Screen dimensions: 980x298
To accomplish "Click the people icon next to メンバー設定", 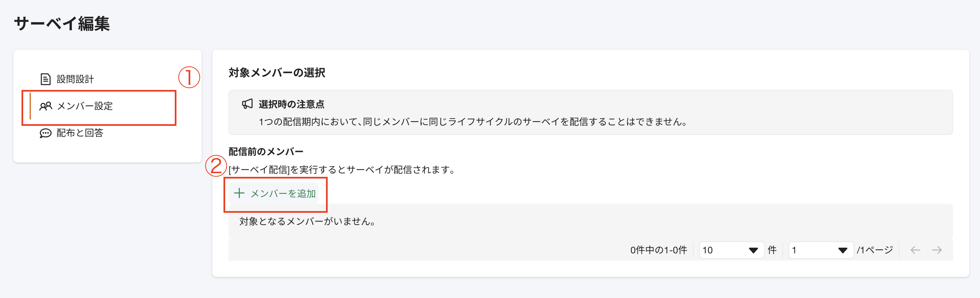I will point(46,106).
